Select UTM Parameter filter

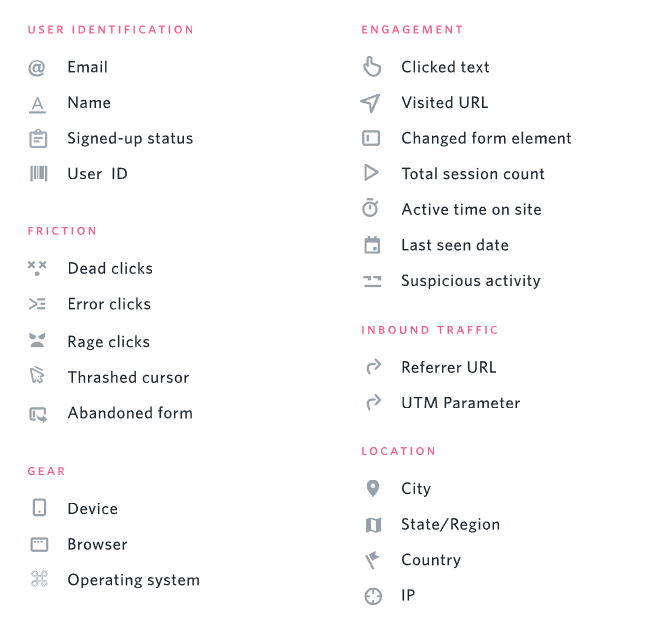click(x=460, y=403)
